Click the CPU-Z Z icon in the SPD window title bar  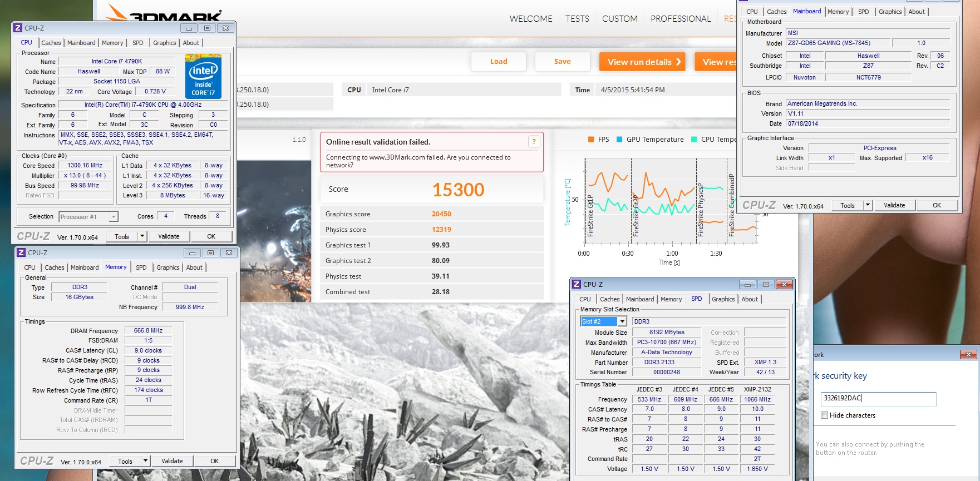click(577, 284)
